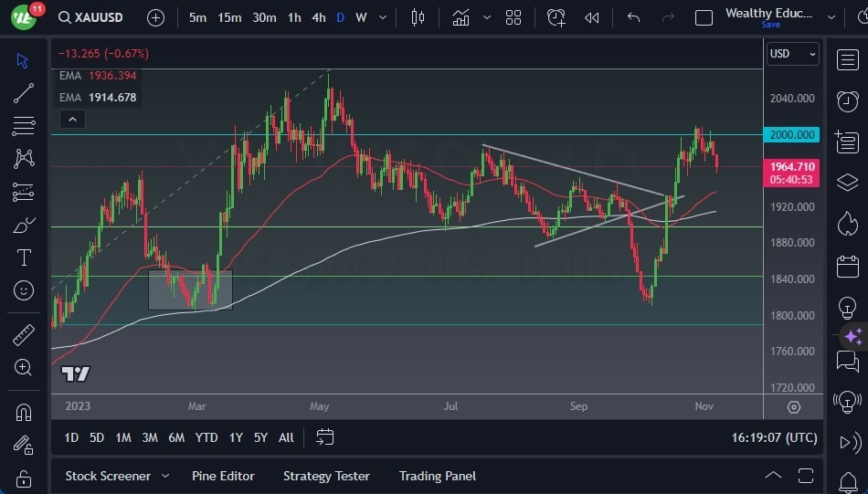Image resolution: width=868 pixels, height=494 pixels.
Task: Set chart range to 1D
Action: point(71,437)
